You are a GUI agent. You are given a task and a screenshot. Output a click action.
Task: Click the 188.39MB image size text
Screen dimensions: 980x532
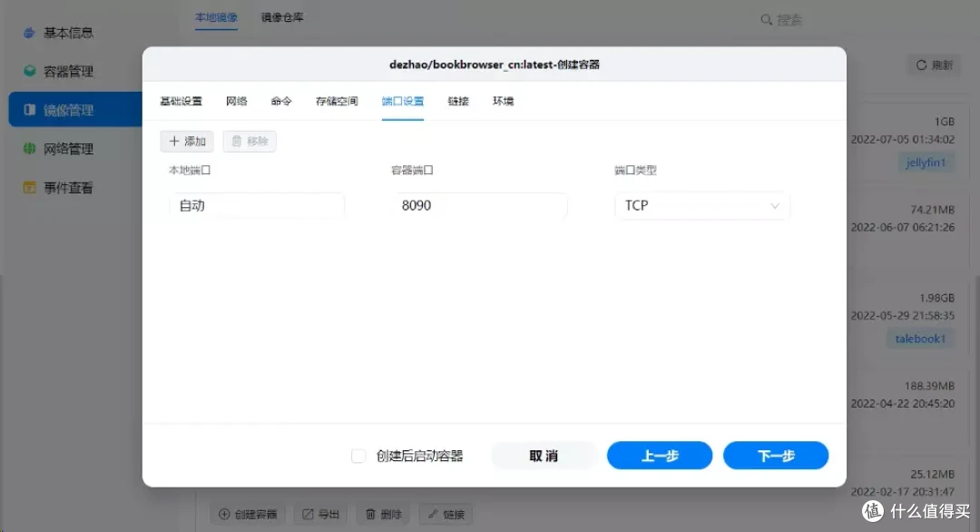tap(929, 386)
